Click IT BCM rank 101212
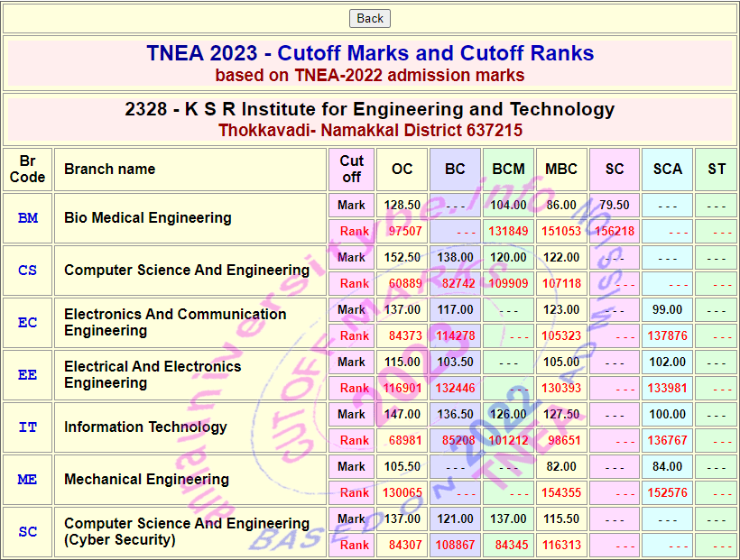 [x=508, y=441]
